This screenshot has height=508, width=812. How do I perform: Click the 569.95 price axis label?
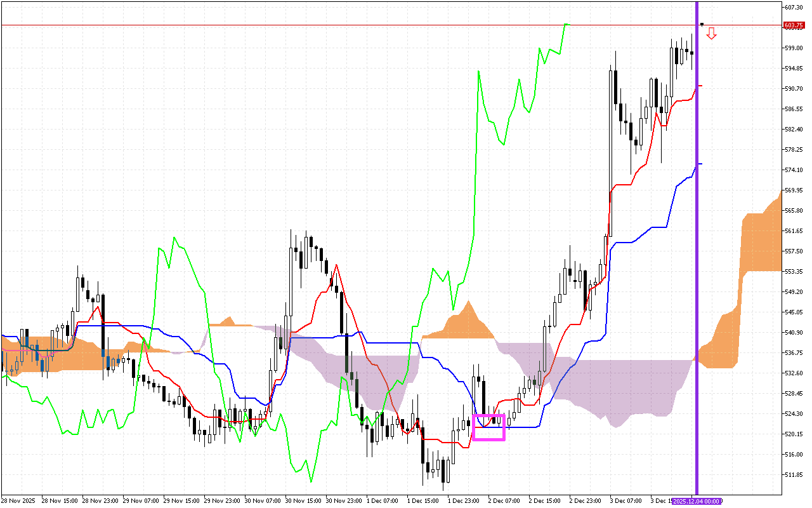(794, 190)
